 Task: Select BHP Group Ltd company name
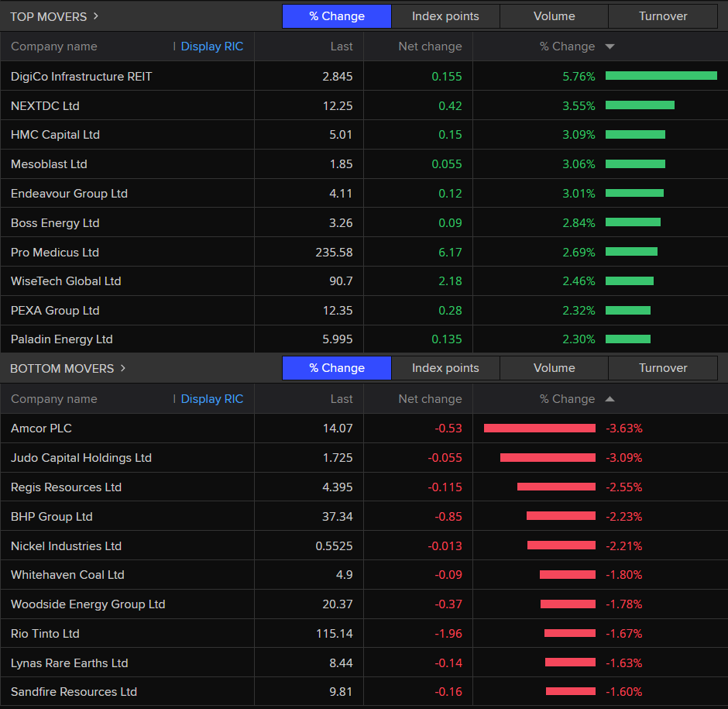(x=52, y=517)
